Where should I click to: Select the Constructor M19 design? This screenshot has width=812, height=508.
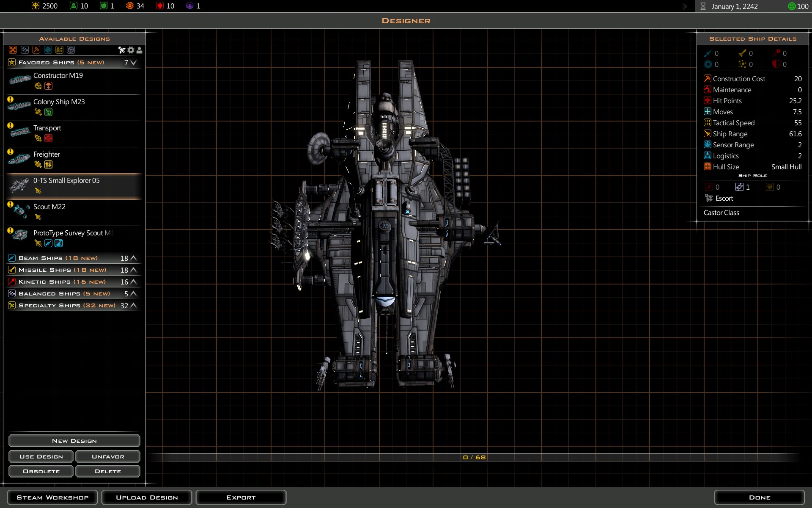[x=74, y=81]
